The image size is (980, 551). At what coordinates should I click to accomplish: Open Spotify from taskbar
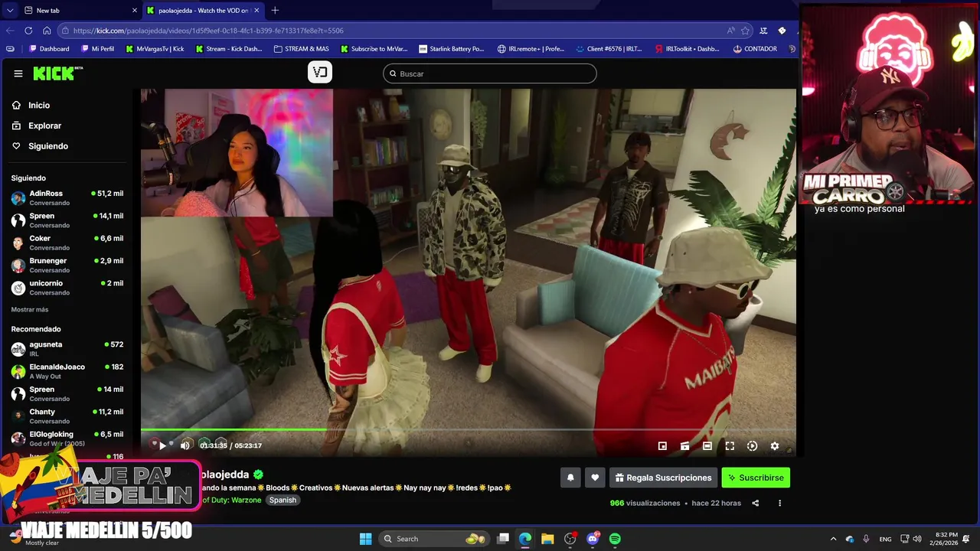(615, 539)
